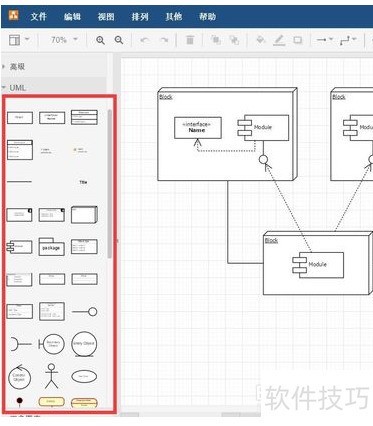Click the undo arrow icon
The height and width of the screenshot is (426, 373).
pos(144,40)
